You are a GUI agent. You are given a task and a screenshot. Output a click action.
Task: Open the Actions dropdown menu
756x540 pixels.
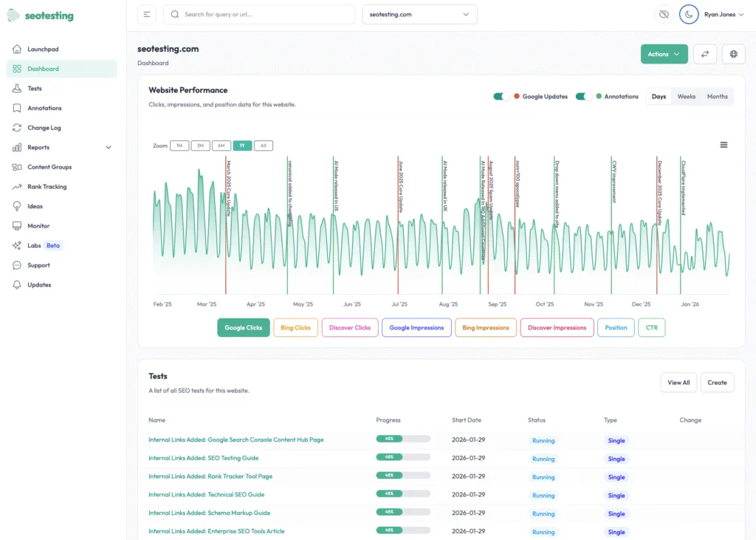coord(662,54)
